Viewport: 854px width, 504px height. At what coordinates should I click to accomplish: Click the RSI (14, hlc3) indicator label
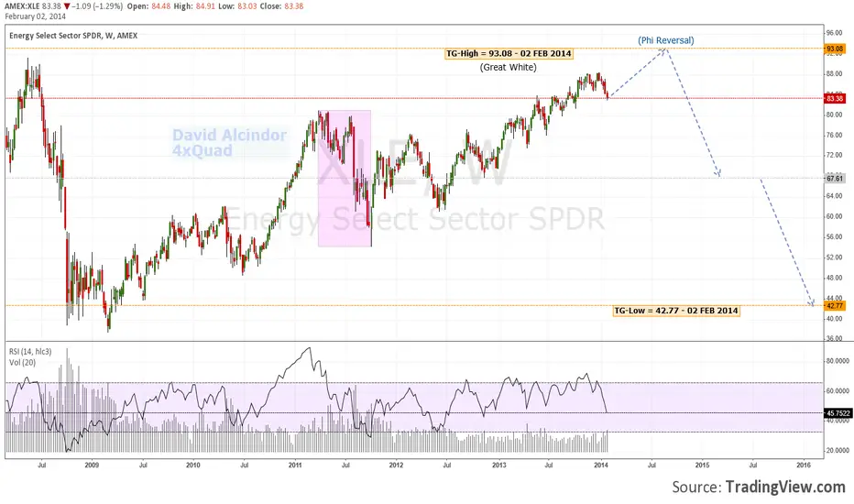tap(30, 352)
